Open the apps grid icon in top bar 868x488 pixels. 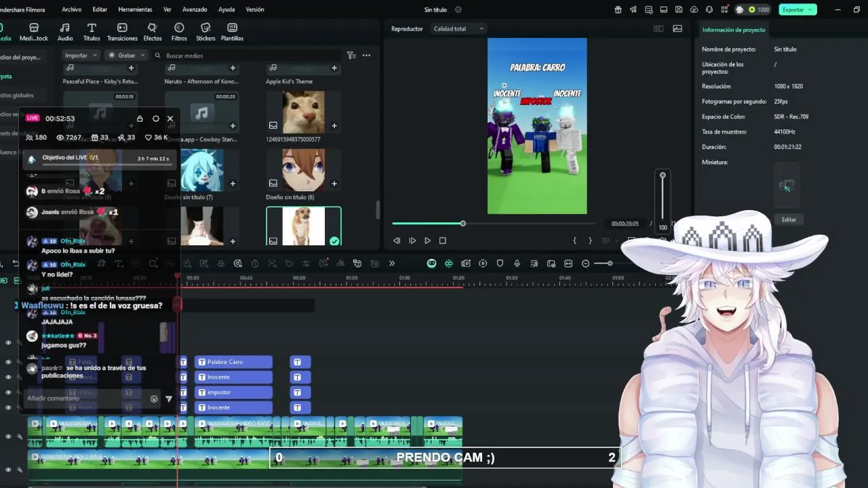tap(724, 9)
